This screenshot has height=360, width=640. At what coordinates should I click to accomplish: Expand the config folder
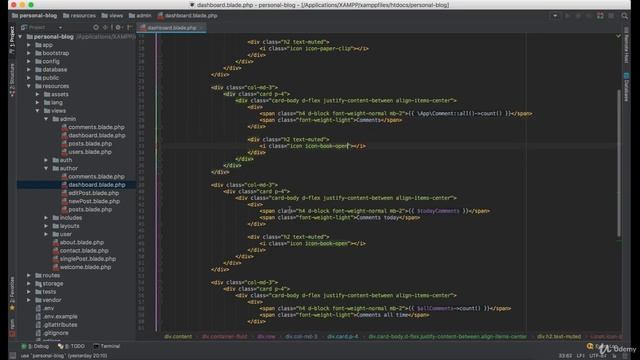pos(29,61)
